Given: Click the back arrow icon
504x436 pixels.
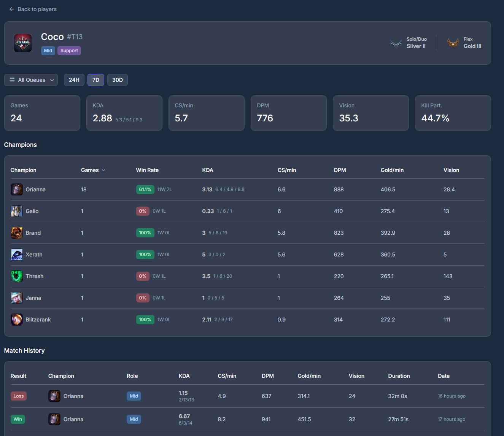Looking at the screenshot, I should 12,9.
